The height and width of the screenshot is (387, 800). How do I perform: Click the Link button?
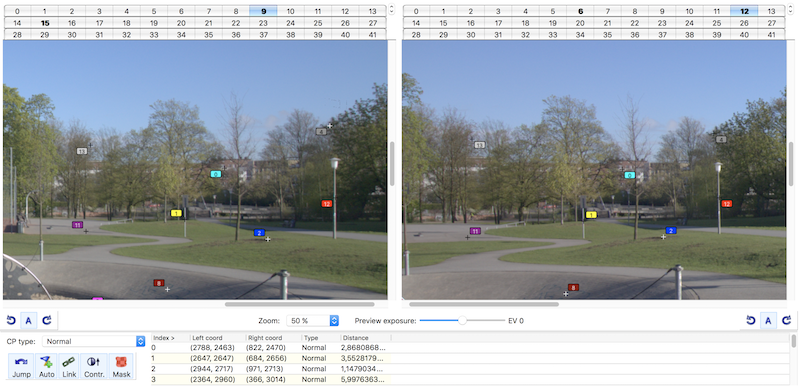click(x=69, y=367)
